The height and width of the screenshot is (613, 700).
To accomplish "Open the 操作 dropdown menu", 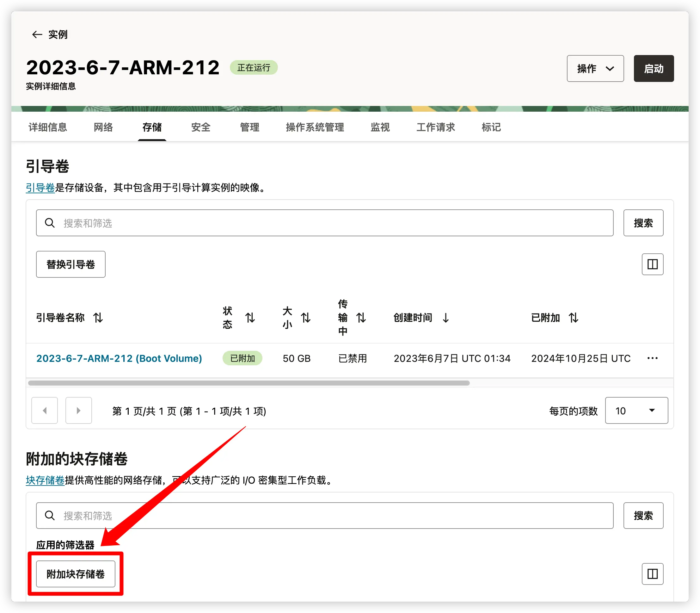I will (x=595, y=68).
